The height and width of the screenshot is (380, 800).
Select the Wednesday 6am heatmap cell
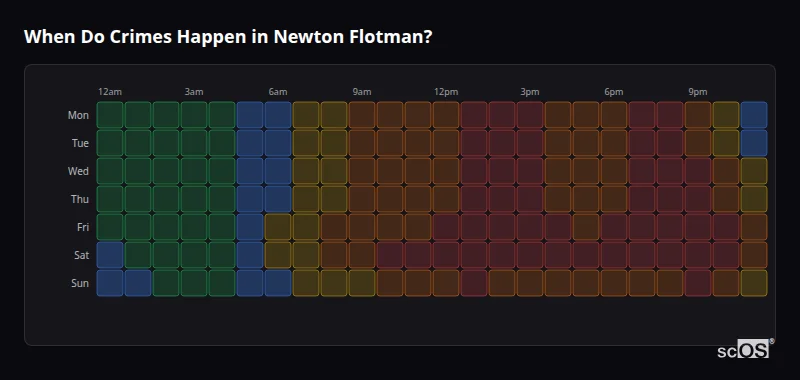point(278,171)
